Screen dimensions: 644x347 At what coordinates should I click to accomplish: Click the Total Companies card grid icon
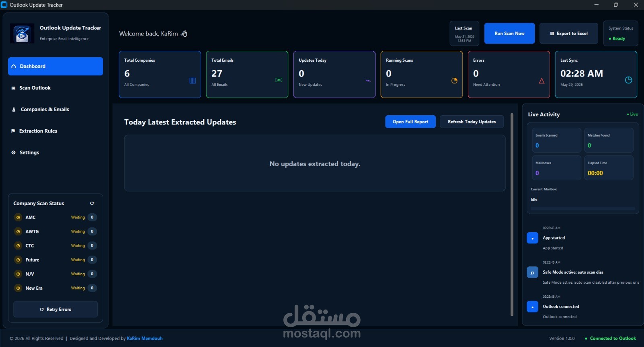coord(193,81)
